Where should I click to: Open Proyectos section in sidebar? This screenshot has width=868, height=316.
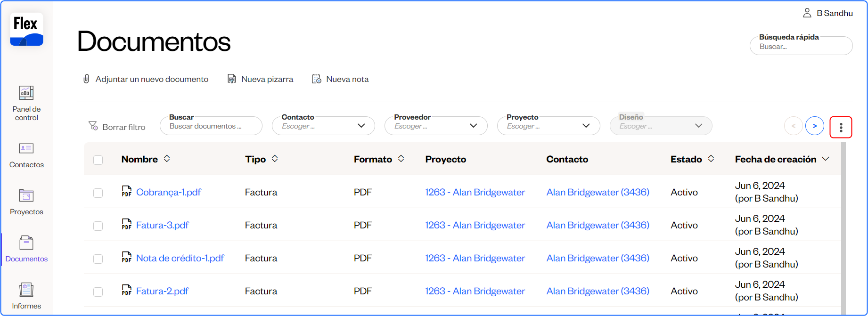(x=26, y=202)
